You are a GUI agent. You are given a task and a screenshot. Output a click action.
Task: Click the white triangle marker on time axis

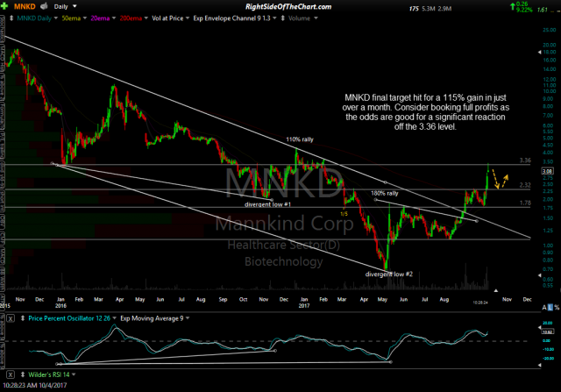click(495, 290)
